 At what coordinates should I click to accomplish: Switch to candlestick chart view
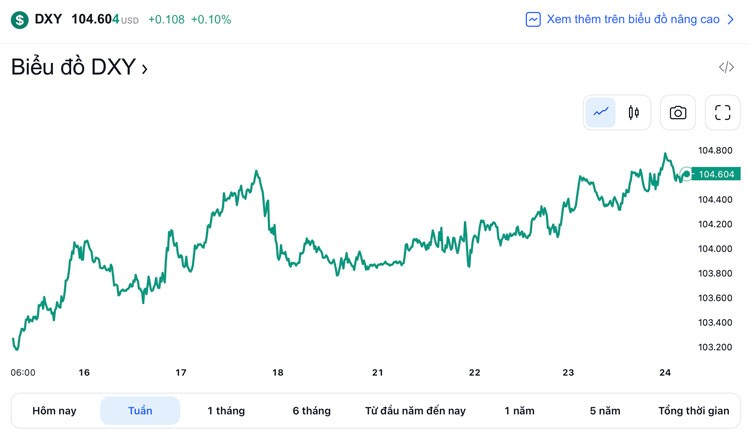click(x=633, y=113)
